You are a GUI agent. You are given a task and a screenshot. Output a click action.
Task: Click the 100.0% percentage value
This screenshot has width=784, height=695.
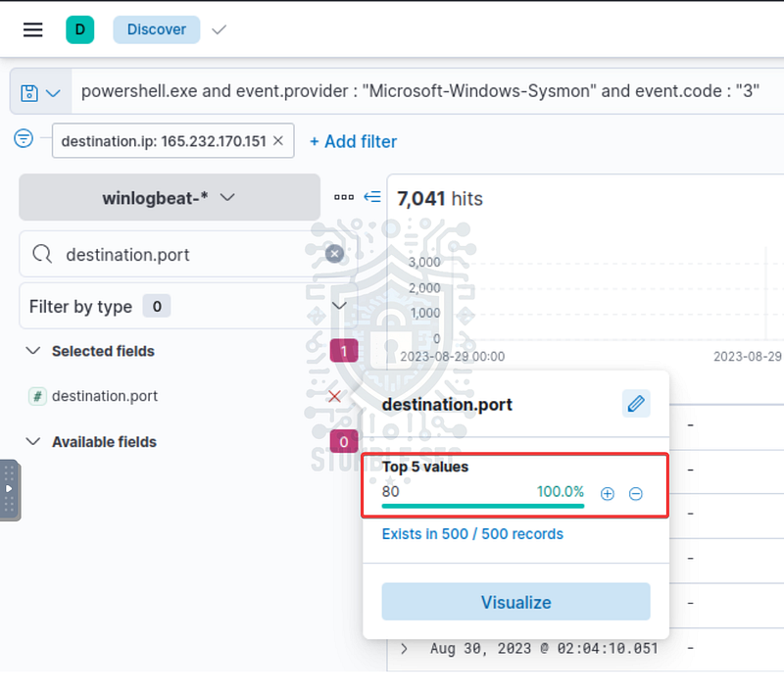560,491
